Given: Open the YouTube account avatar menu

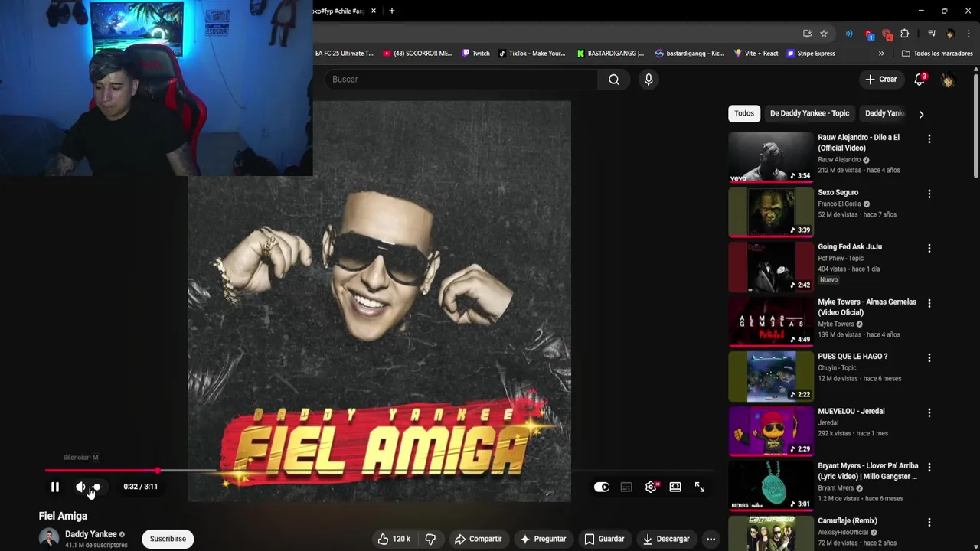Looking at the screenshot, I should [948, 80].
